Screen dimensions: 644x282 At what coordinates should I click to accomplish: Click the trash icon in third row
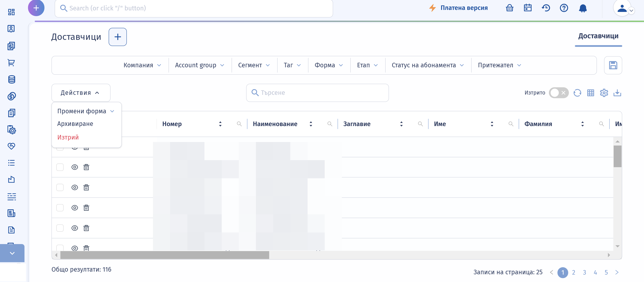pos(86,187)
